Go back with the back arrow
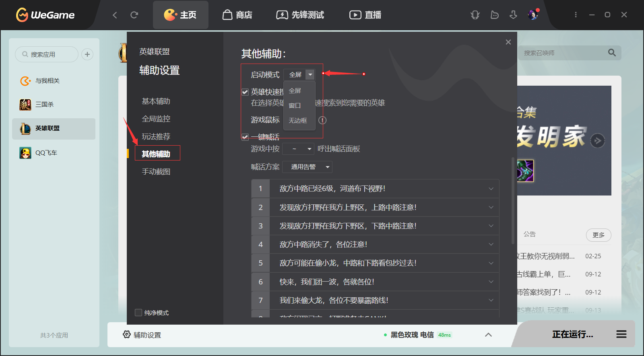Viewport: 644px width, 356px height. (115, 15)
